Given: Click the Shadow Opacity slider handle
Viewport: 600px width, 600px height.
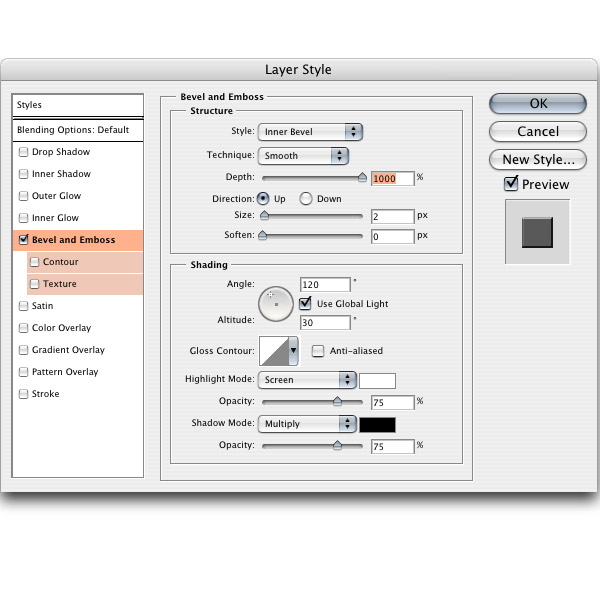Looking at the screenshot, I should (x=337, y=445).
